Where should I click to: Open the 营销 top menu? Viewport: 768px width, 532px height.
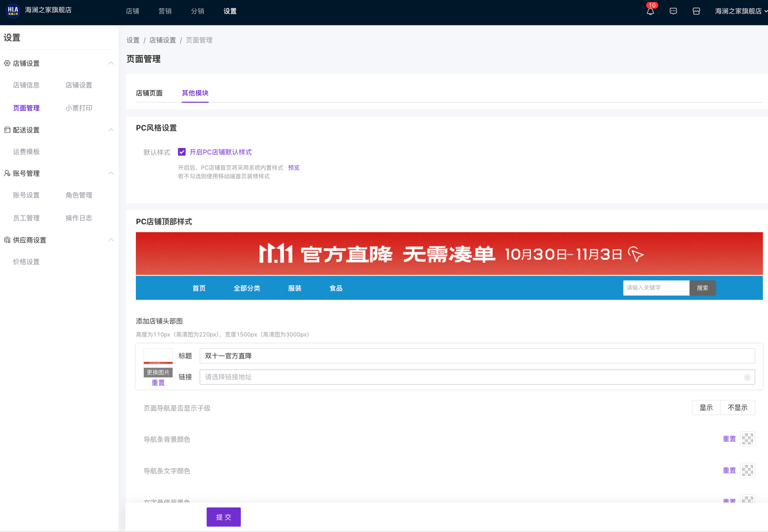[165, 11]
